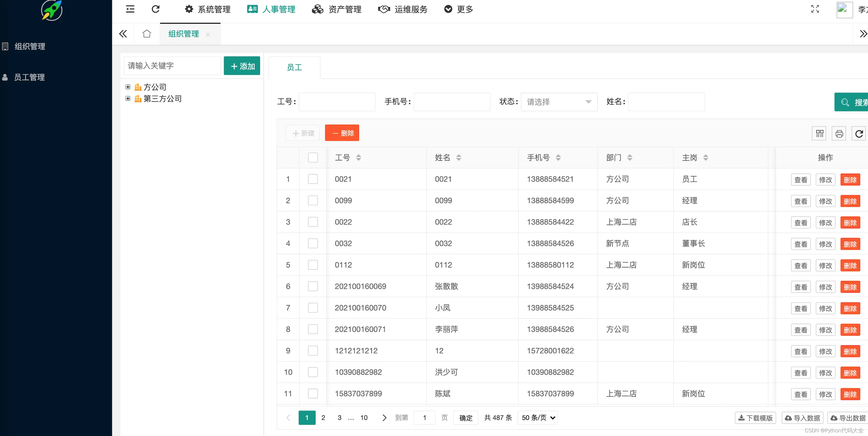
Task: Enter fullscreen mode using the expand icon
Action: 815,9
